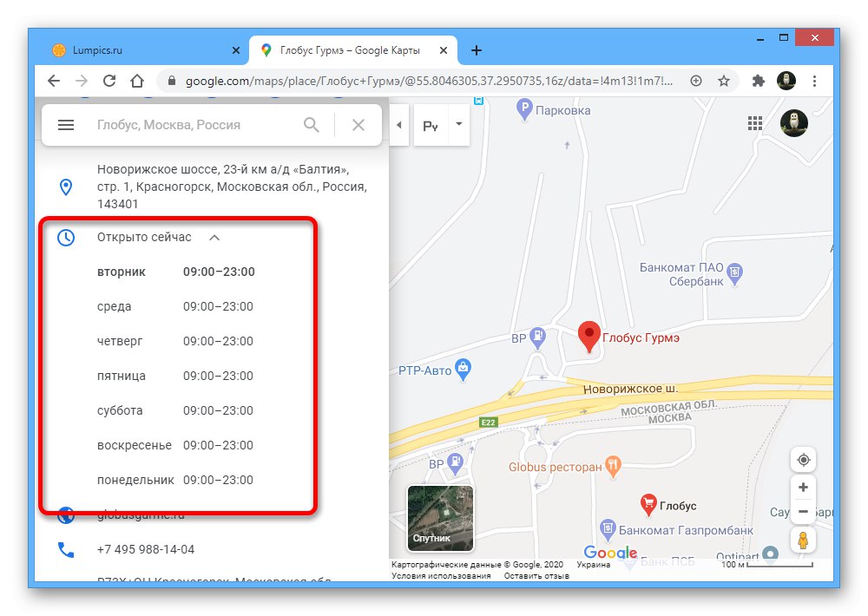
Task: Show my location on the map
Action: [x=803, y=460]
